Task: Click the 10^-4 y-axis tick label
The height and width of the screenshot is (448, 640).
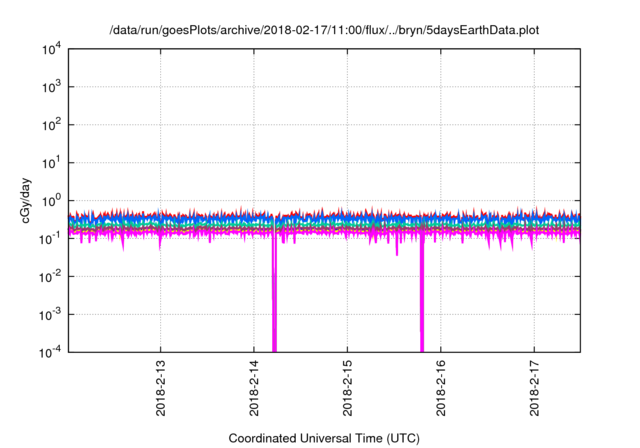Action: coord(51,353)
